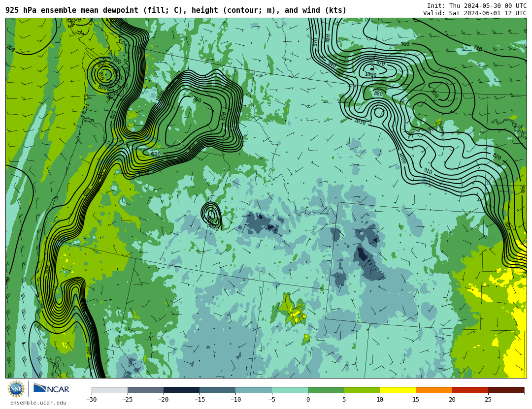Click the 20 to 25 red swatch
The width and height of the screenshot is (532, 409).
pos(470,390)
